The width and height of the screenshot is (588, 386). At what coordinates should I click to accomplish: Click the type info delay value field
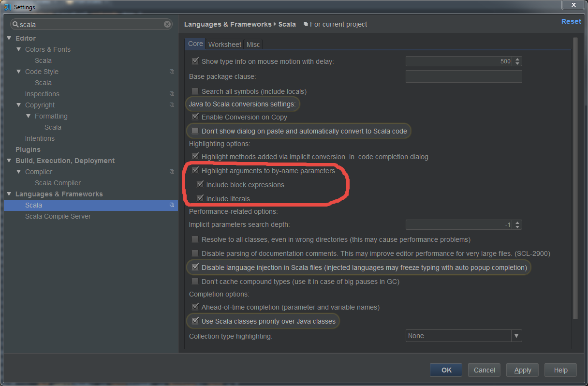(459, 61)
